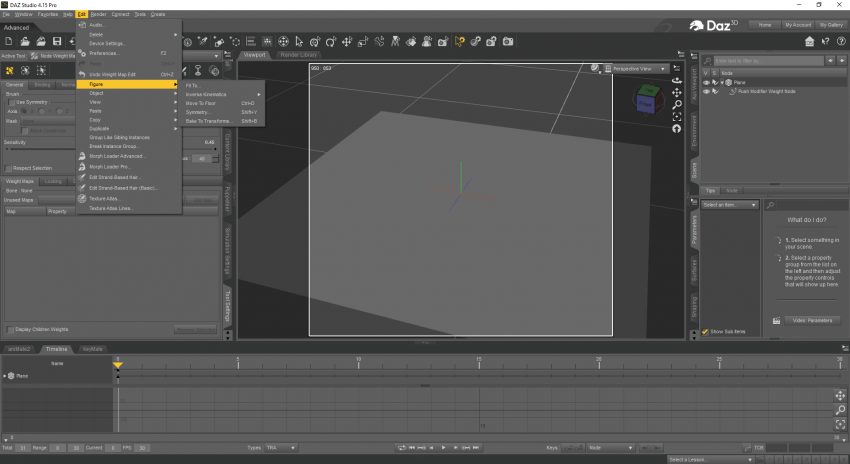Switch to the keyMate tab
The image size is (850, 464).
click(93, 349)
